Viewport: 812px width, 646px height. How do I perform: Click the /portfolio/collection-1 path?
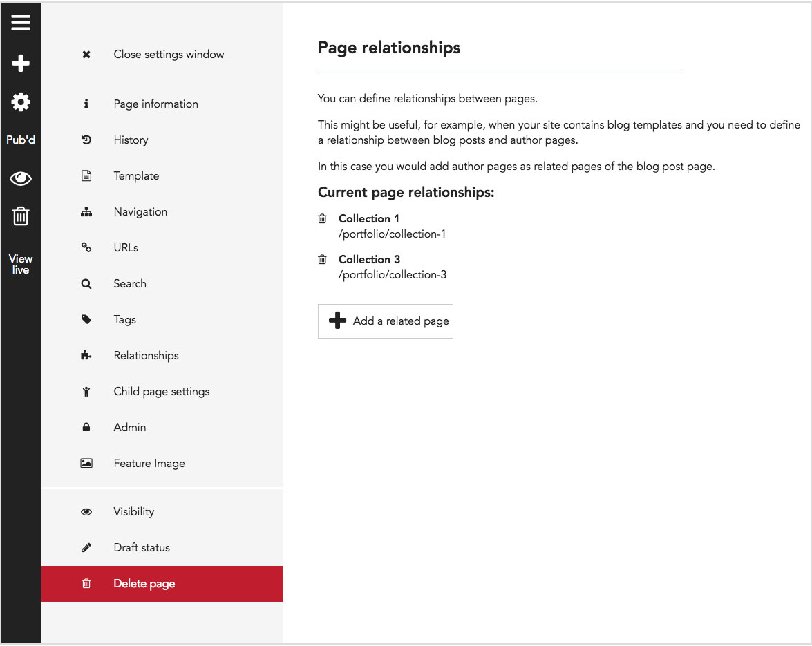[392, 234]
